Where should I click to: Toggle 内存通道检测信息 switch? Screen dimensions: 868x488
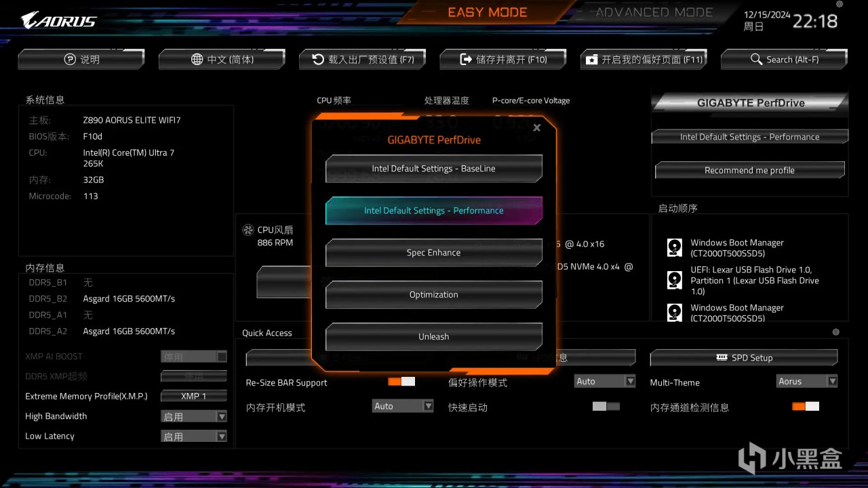coord(806,406)
